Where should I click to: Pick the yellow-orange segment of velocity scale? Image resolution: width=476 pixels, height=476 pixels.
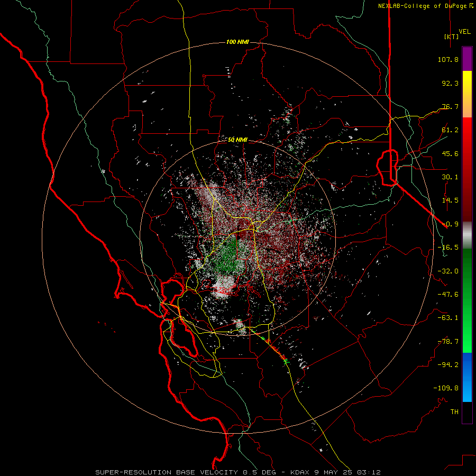click(467, 94)
